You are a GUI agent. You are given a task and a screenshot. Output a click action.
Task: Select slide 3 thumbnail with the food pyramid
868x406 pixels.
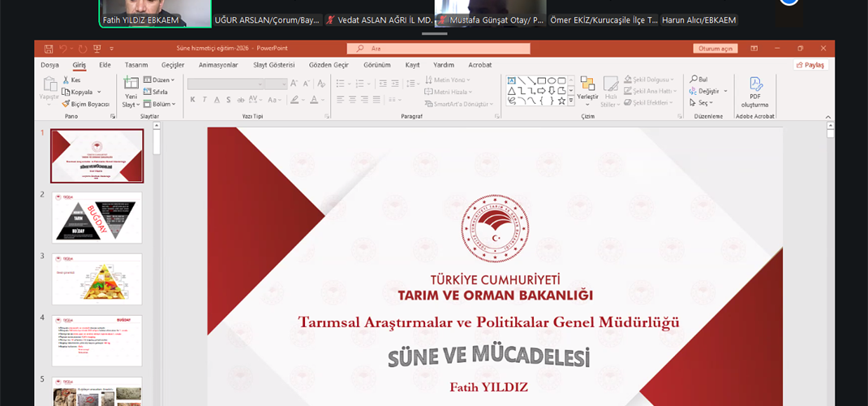[x=97, y=279]
